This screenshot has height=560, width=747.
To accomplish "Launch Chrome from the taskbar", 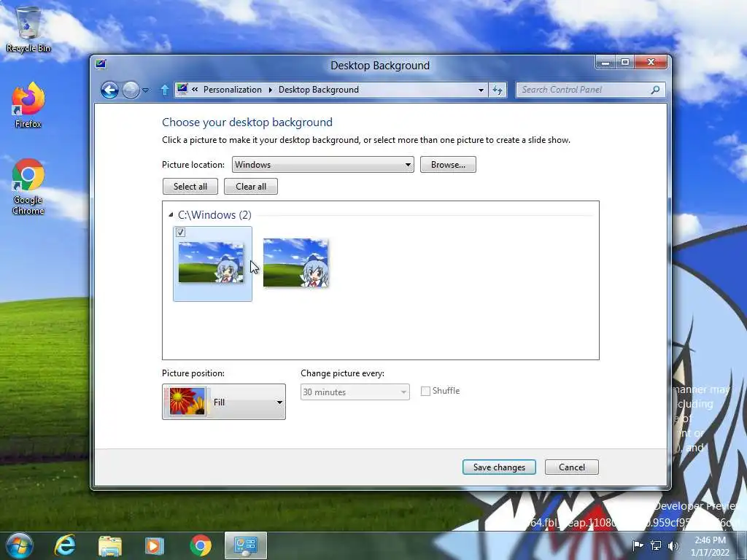I will point(201,545).
